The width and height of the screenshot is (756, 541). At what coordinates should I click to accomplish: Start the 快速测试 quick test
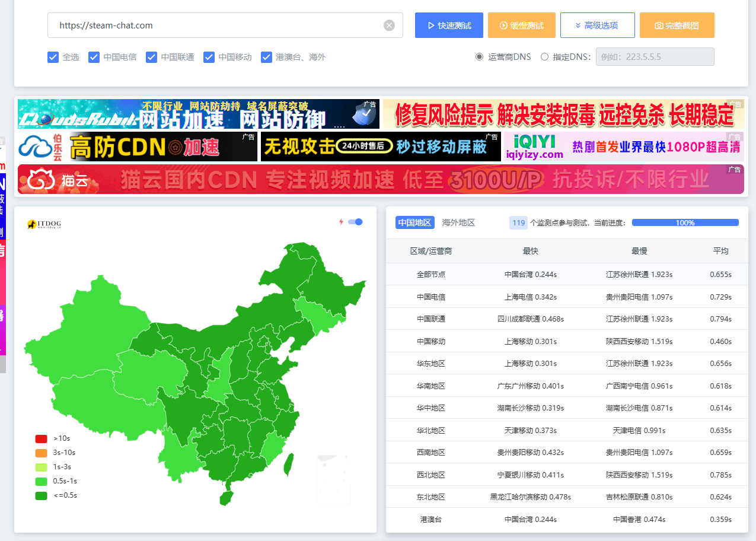(449, 26)
